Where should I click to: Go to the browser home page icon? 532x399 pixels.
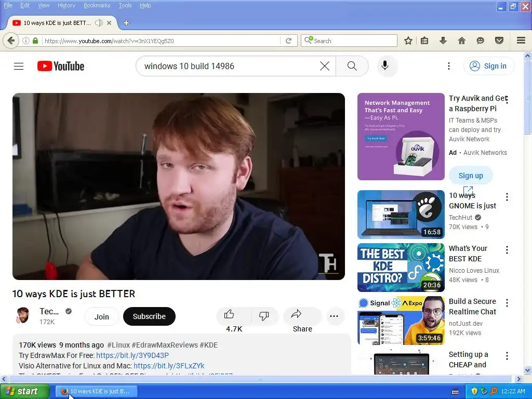pyautogui.click(x=461, y=41)
